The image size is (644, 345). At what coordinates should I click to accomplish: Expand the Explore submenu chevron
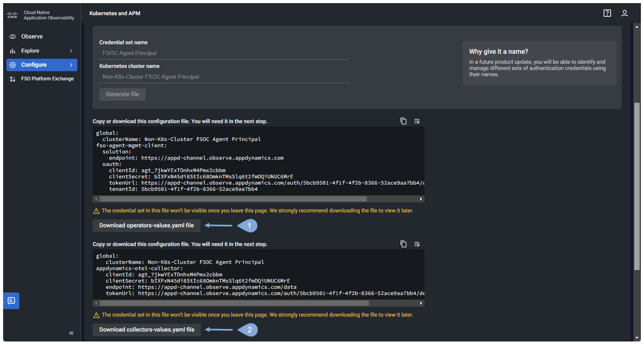tap(71, 51)
